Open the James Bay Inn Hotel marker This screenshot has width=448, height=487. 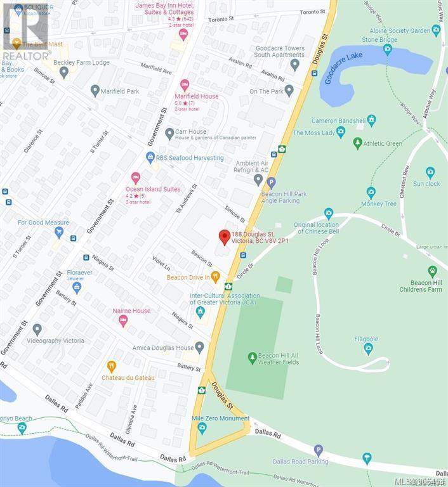pyautogui.click(x=183, y=35)
